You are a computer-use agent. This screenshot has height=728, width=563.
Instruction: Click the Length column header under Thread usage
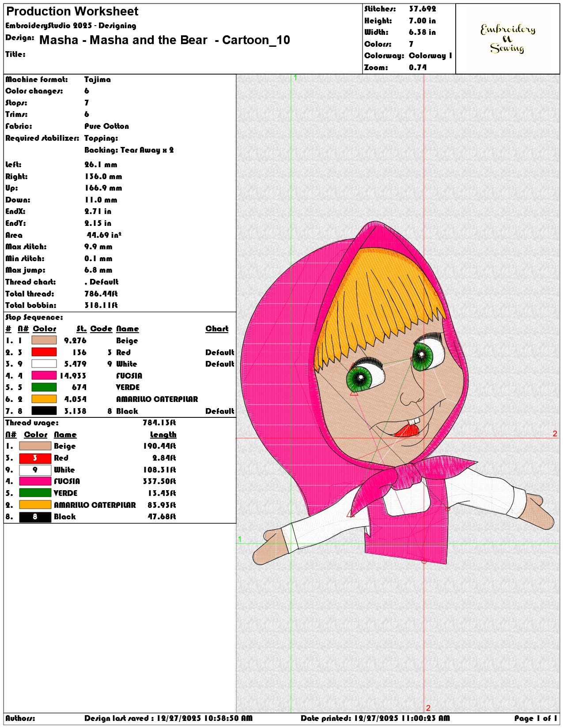[163, 435]
